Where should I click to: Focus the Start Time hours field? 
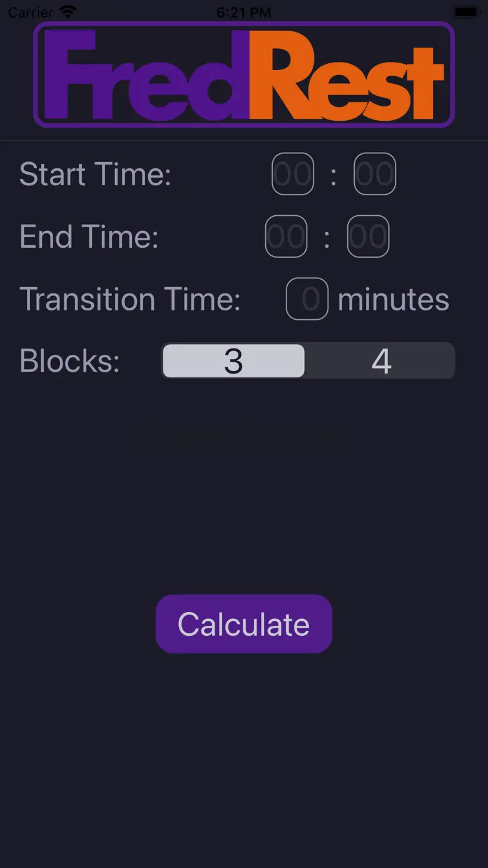[x=293, y=174]
